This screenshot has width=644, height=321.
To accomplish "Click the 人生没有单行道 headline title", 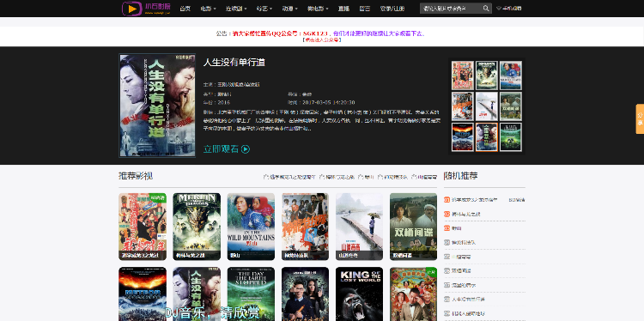I will [234, 63].
